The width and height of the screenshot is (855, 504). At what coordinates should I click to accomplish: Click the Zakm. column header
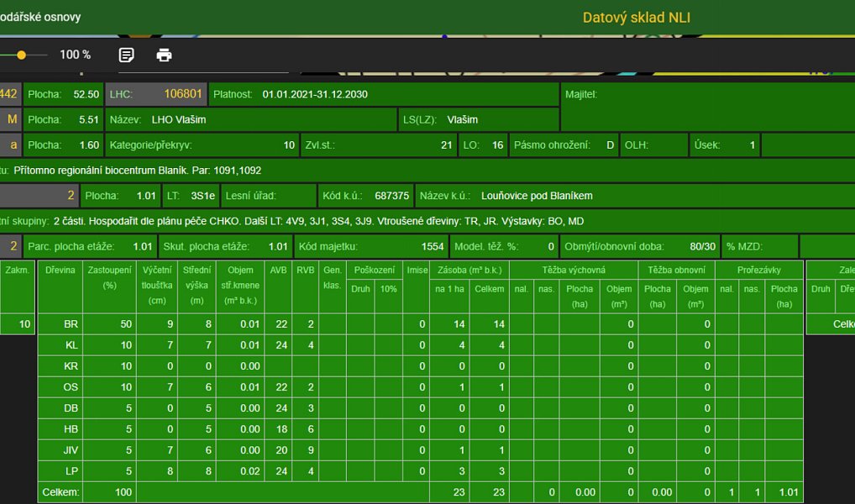coord(18,286)
